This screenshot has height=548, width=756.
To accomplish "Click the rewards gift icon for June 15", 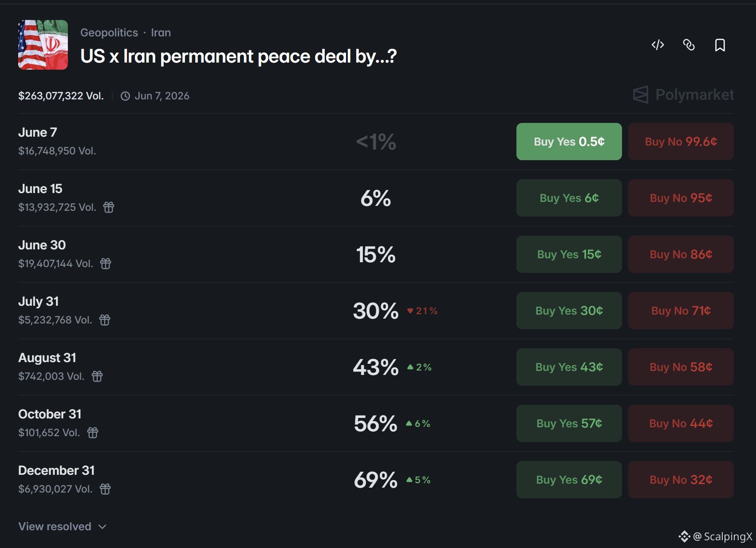I will coord(109,207).
